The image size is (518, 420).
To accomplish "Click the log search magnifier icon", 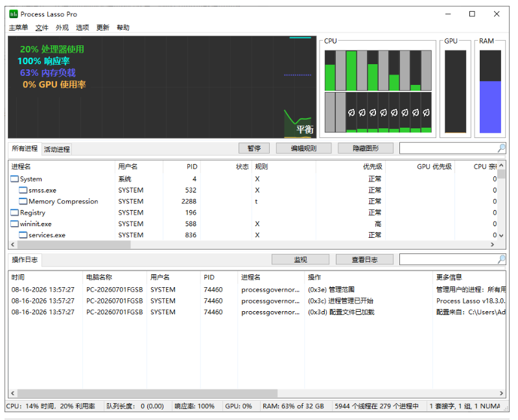I will 501,259.
